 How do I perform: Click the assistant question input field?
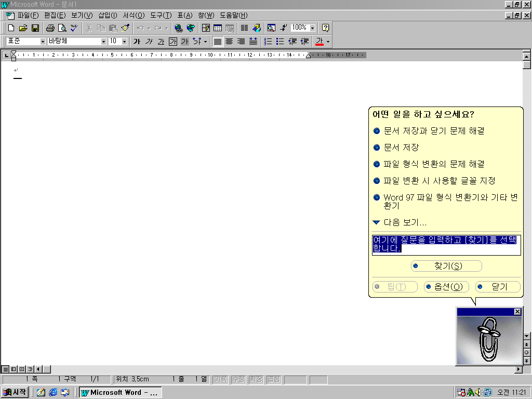446,245
